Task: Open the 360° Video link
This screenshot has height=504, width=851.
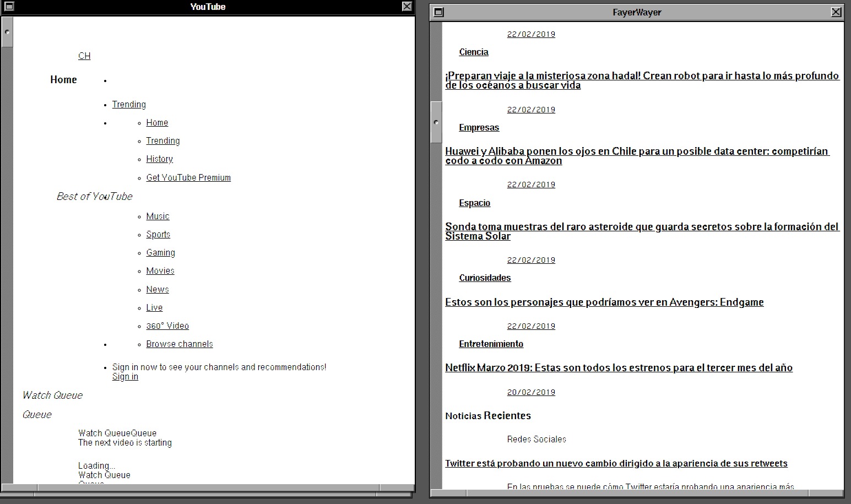Action: (x=167, y=326)
